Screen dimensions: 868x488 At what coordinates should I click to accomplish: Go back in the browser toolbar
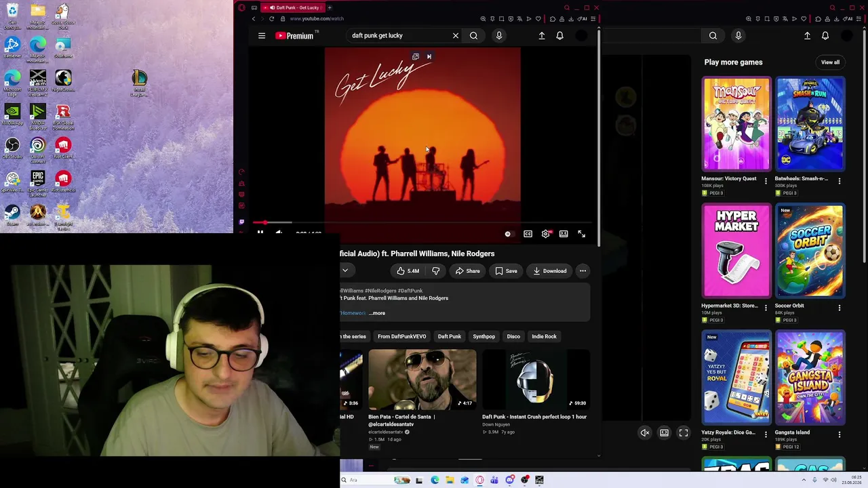point(254,19)
